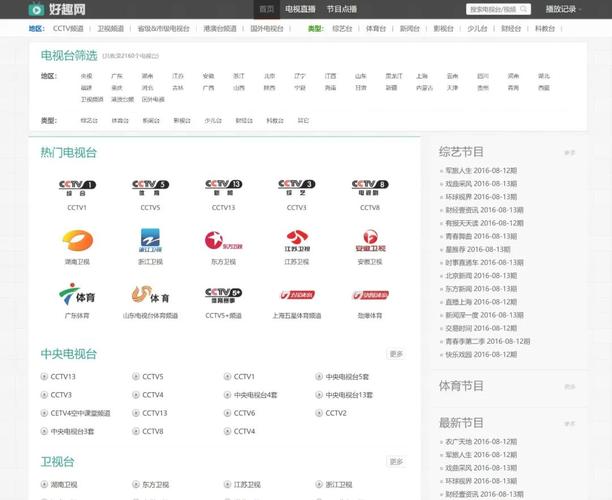612x500 pixels.
Task: Click play icon beside 中央电视台4套
Action: [x=227, y=395]
